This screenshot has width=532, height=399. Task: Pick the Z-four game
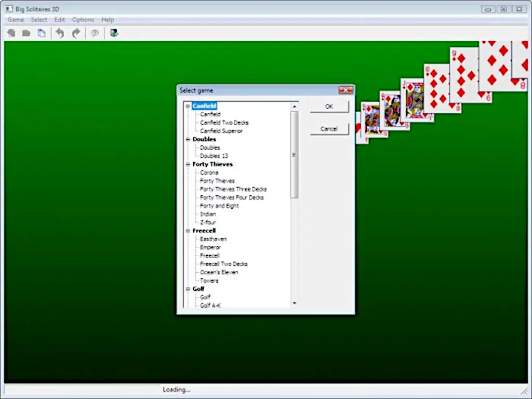208,222
